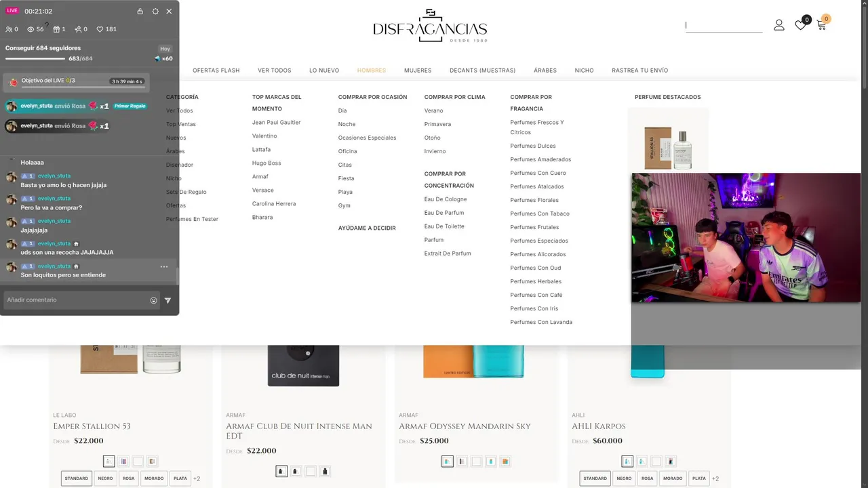Open HOMBRES menu
The width and height of the screenshot is (868, 488).
tap(372, 70)
